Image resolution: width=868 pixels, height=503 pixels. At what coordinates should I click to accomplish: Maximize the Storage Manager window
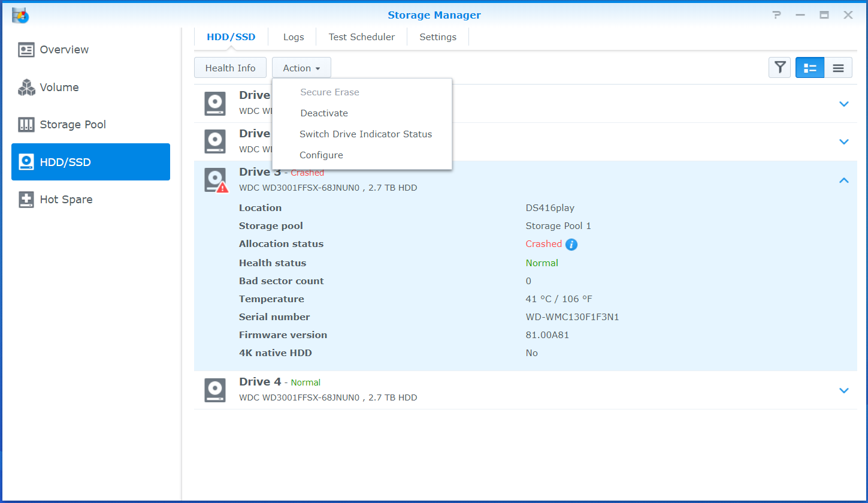point(824,15)
